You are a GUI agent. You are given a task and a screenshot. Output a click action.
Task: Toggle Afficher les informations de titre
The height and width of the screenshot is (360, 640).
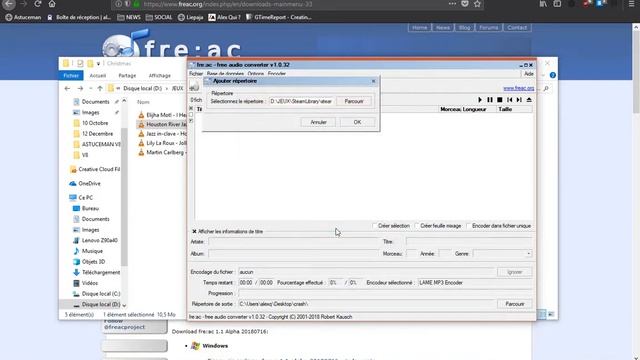coord(194,231)
